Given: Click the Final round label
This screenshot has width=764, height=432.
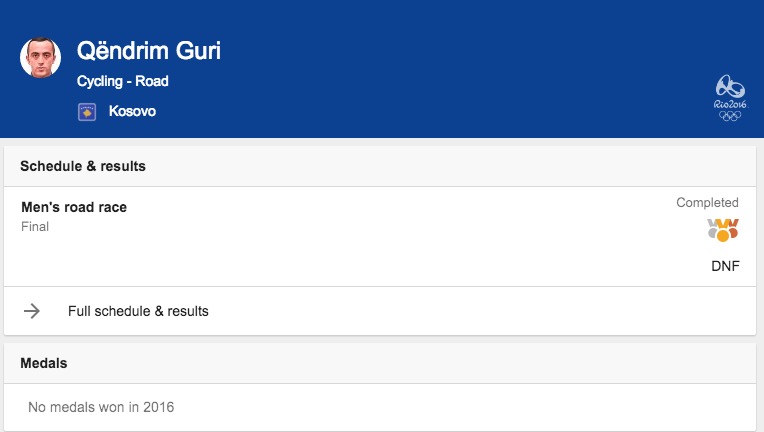Looking at the screenshot, I should (35, 227).
